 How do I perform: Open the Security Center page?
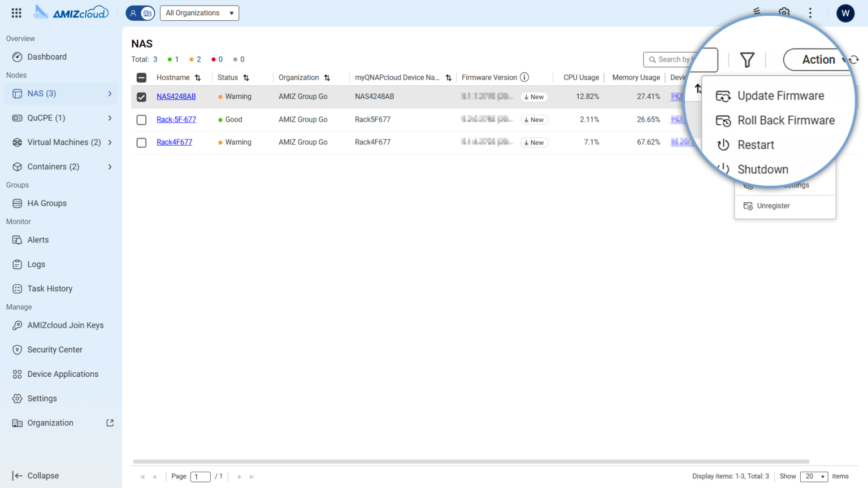tap(55, 349)
